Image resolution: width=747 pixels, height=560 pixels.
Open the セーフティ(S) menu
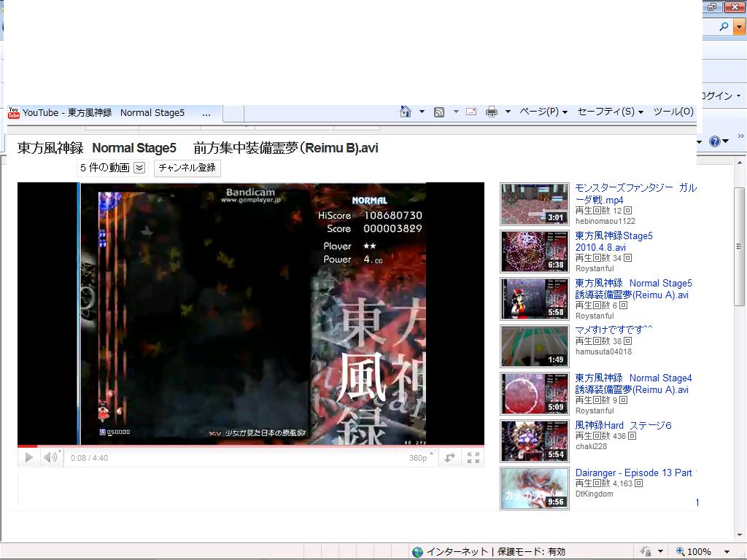[611, 112]
